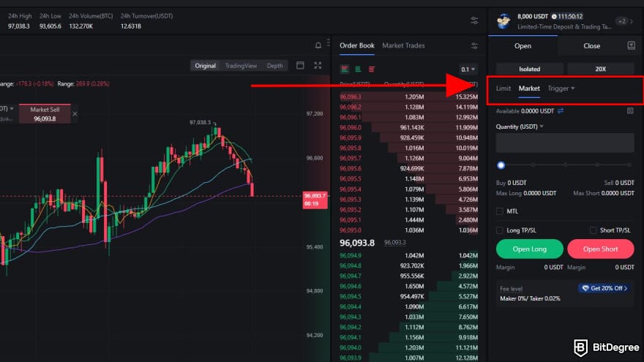Show buy orders only in order book

pos(358,69)
